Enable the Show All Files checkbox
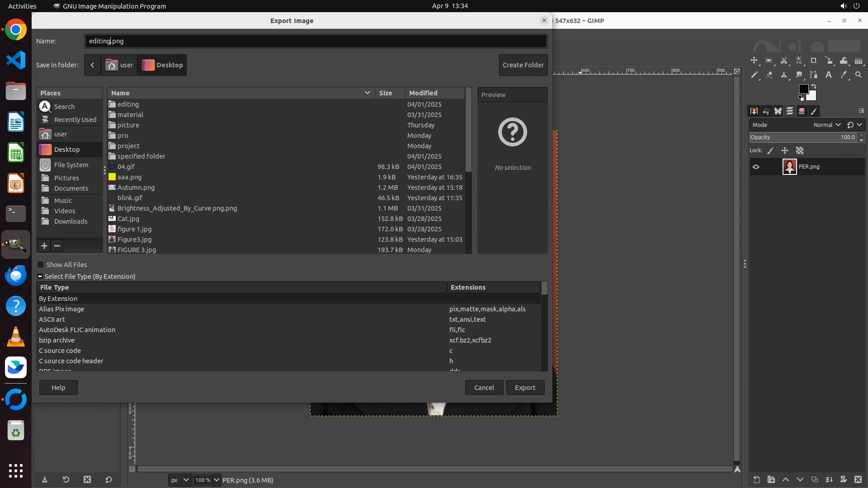 41,265
